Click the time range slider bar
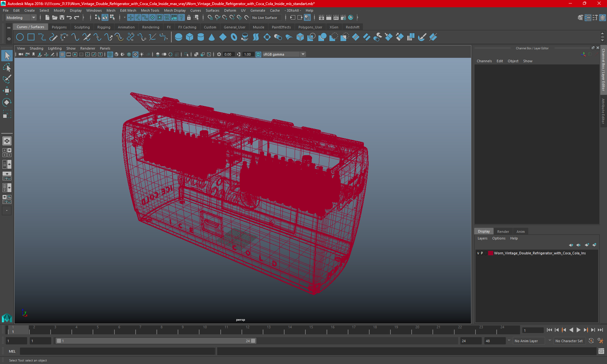 (156, 341)
